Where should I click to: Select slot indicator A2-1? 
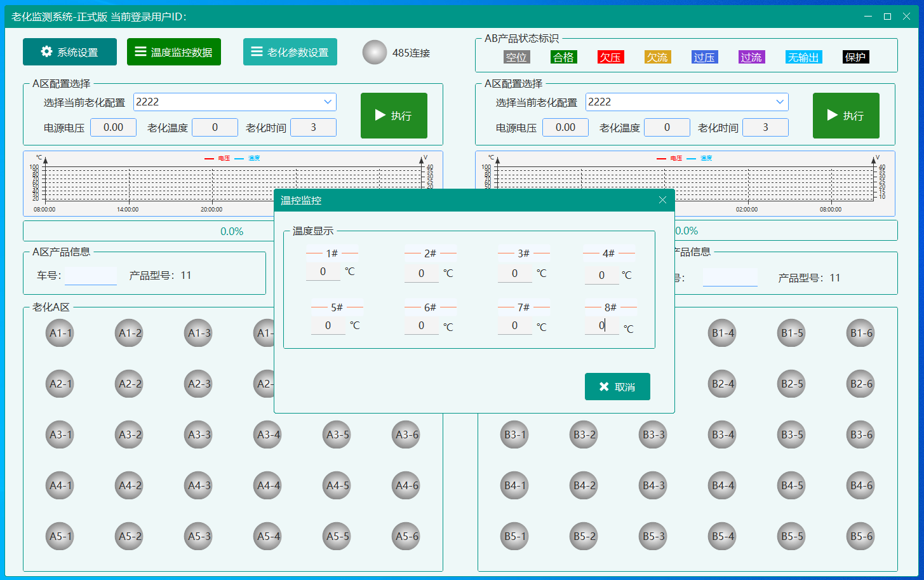click(60, 384)
